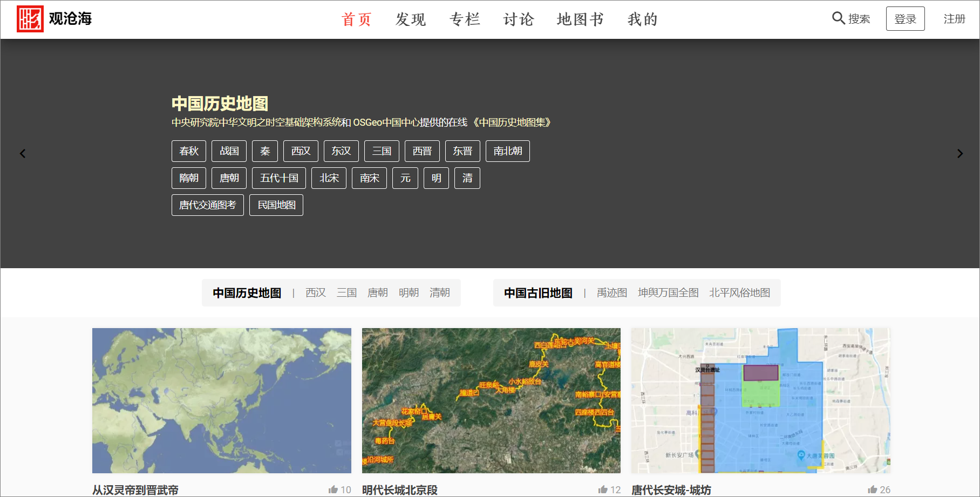Screen dimensions: 980x497
Task: Click the 坤舆万国全图 link
Action: pyautogui.click(x=668, y=292)
